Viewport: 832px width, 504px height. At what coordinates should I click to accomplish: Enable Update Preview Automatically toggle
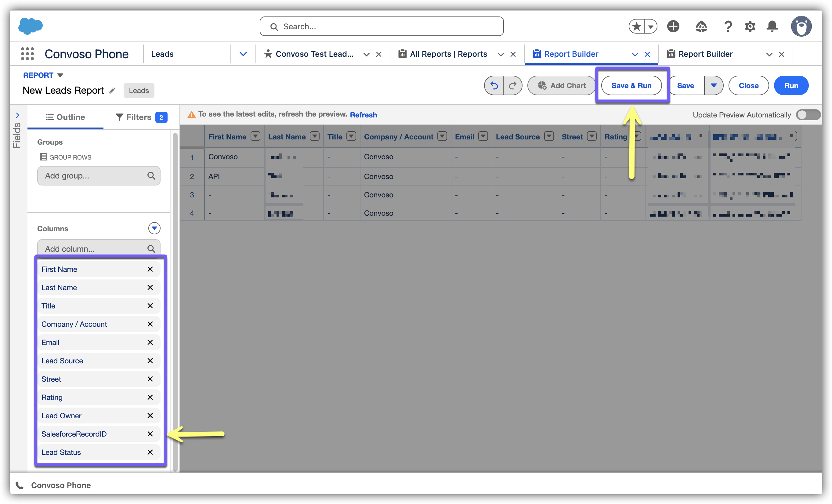pyautogui.click(x=808, y=115)
